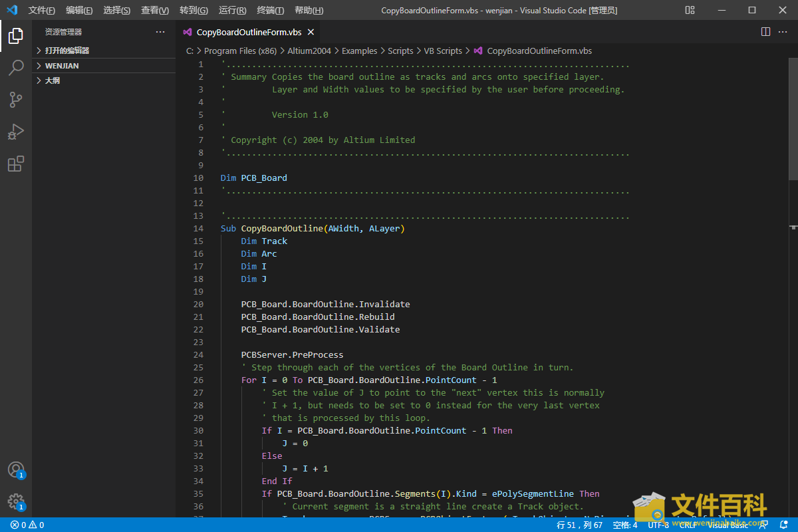The image size is (798, 532).
Task: Select the CopyBoardOutlineForm.vbs editor tab
Action: 249,32
